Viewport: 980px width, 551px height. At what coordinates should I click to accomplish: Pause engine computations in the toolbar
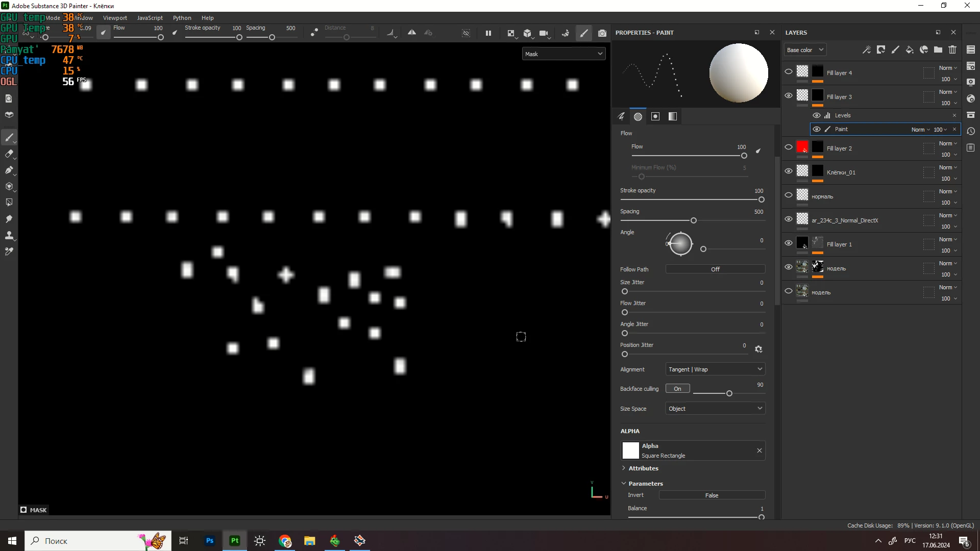(488, 33)
